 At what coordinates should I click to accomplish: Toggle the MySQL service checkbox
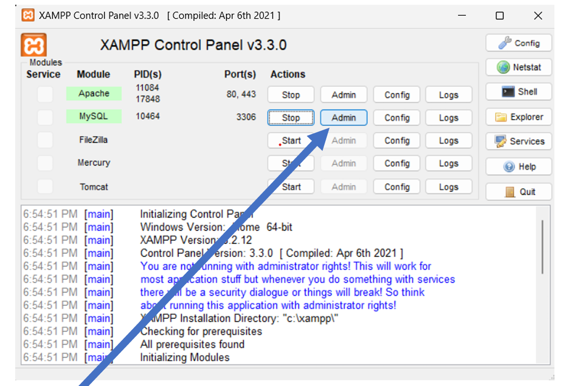[45, 117]
